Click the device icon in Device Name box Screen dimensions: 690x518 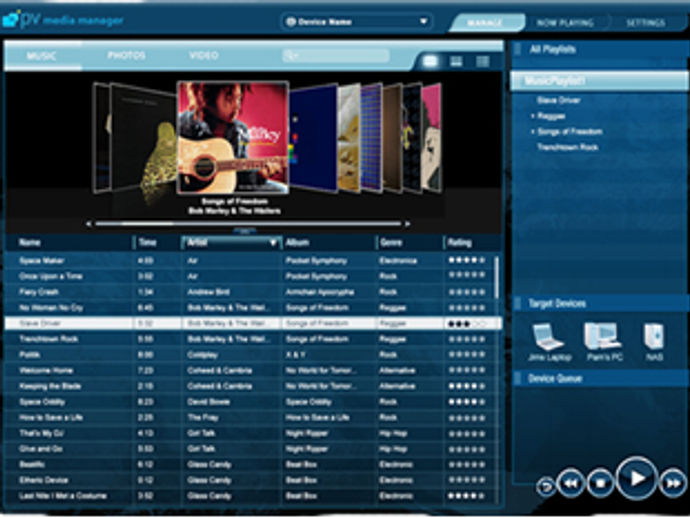point(291,22)
